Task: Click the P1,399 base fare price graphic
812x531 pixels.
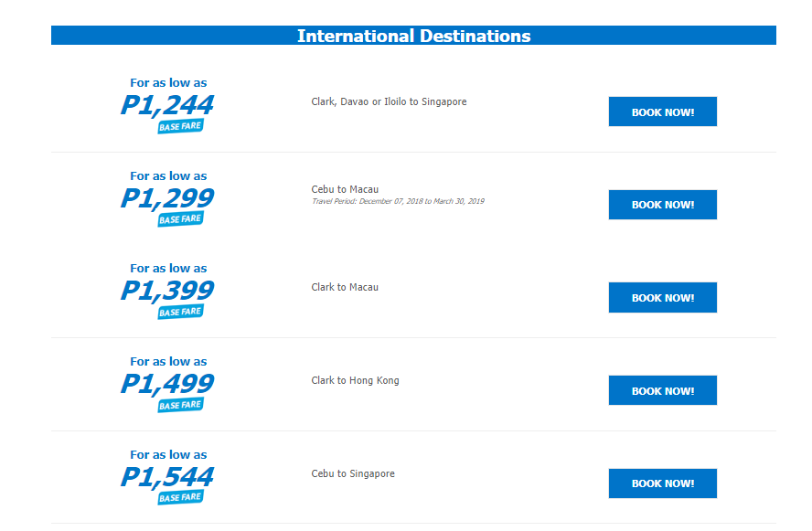Action: click(x=167, y=291)
